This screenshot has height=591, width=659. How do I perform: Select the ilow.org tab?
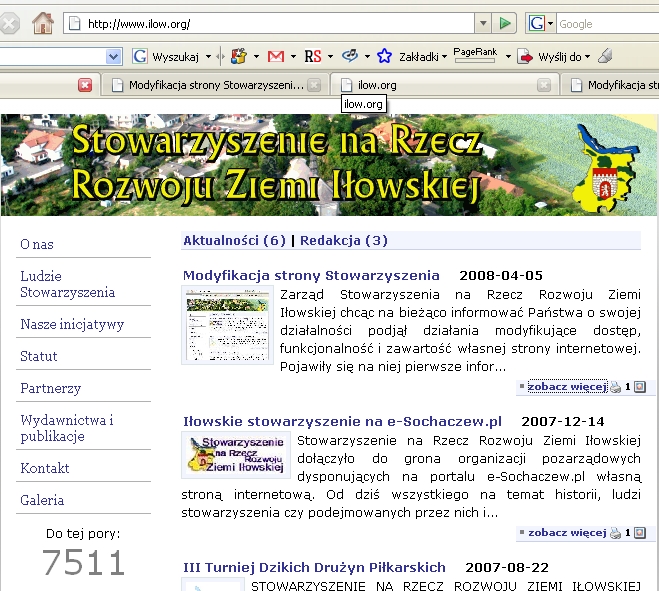tap(445, 85)
